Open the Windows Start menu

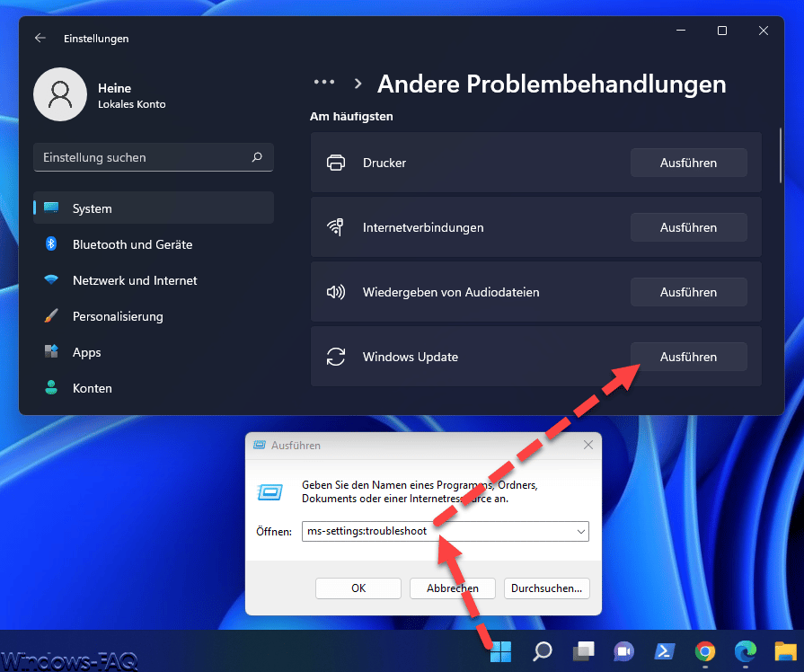click(x=500, y=651)
